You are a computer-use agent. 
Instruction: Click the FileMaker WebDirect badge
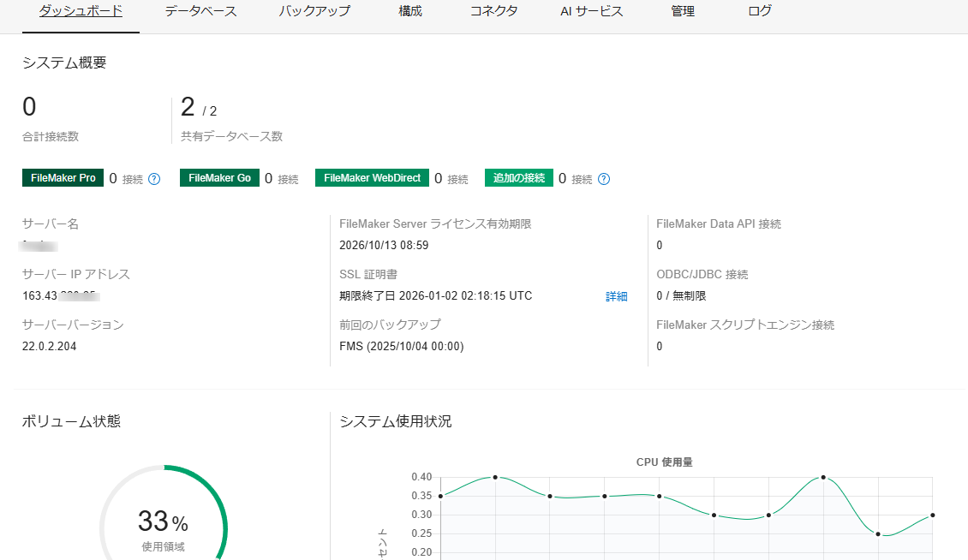[372, 178]
